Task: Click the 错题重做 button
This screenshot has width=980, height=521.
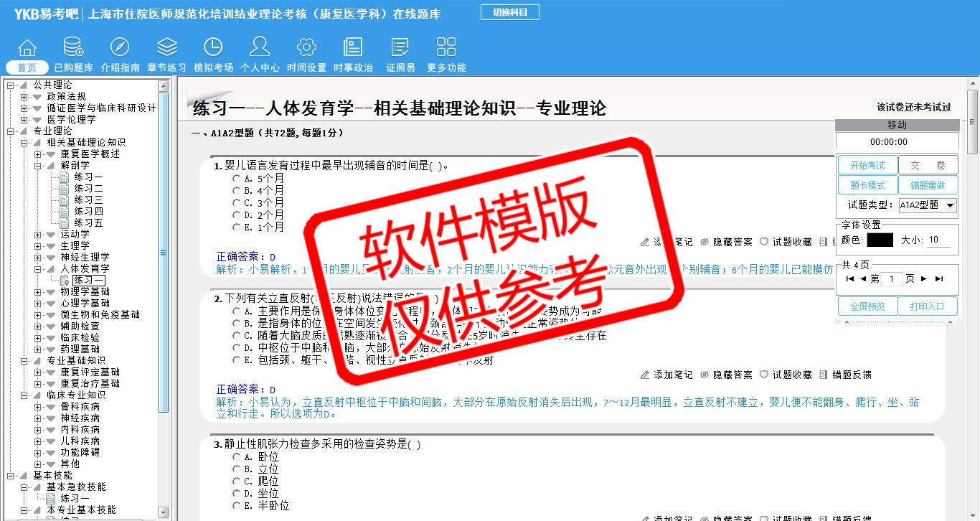Action: pyautogui.click(x=928, y=185)
